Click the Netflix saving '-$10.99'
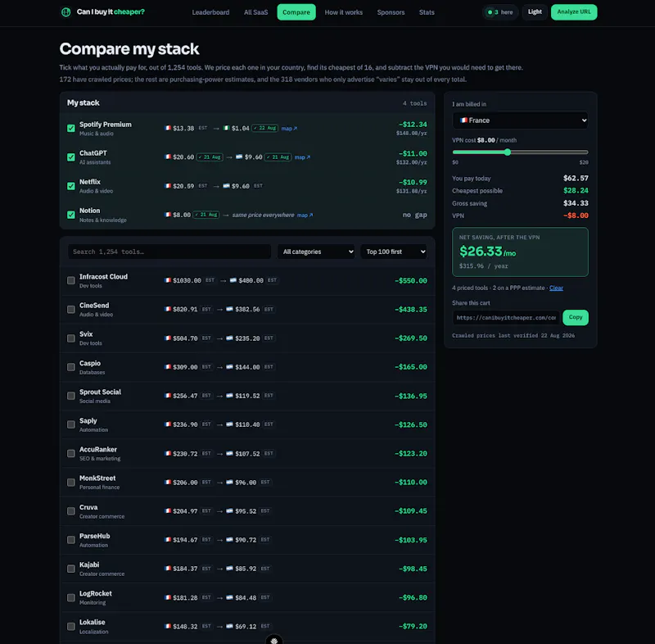655x644 pixels. point(413,182)
